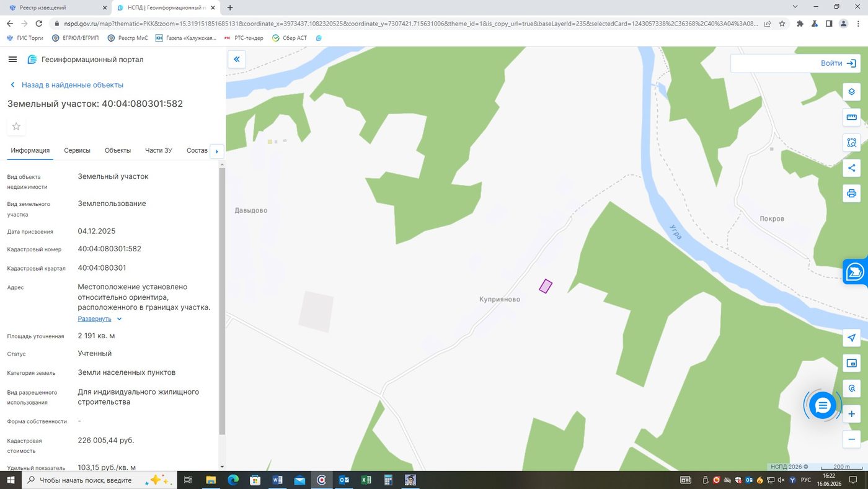The image size is (868, 489).
Task: Show more tabs with arrow button
Action: (x=216, y=151)
